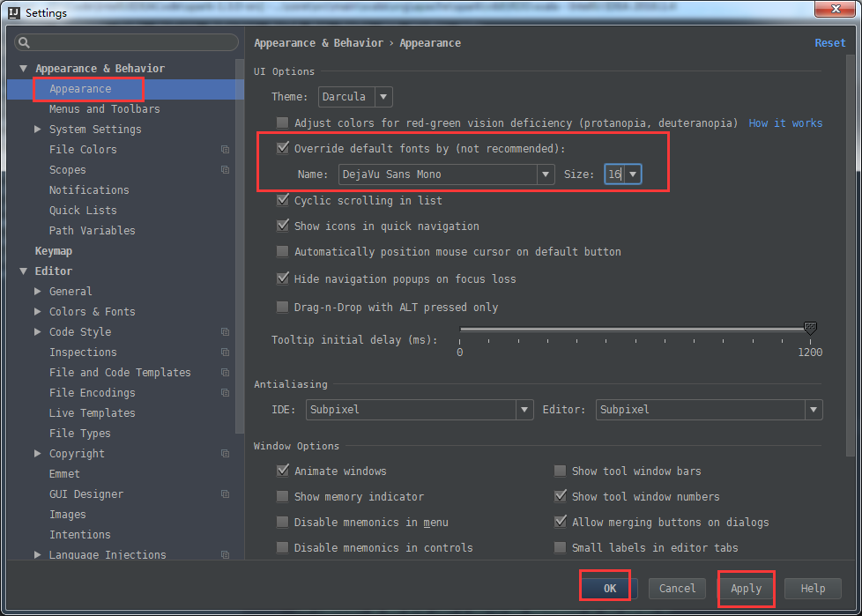Collapse the Editor tree node
862x616 pixels.
[x=23, y=271]
